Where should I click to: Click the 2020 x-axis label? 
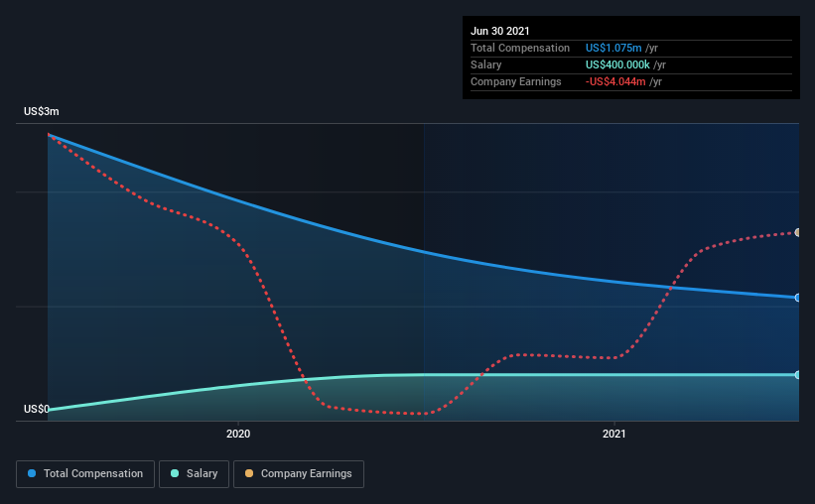pos(238,434)
